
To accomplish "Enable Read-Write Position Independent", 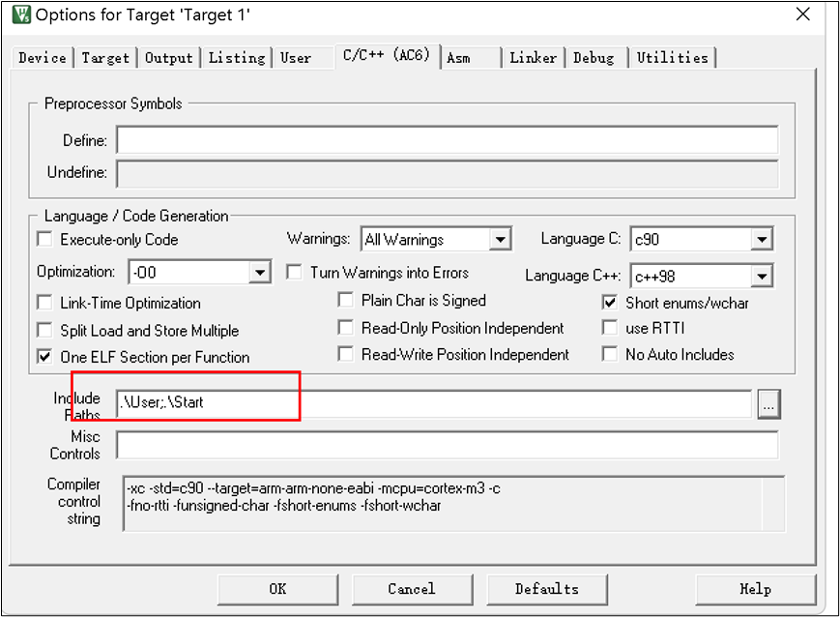I will (x=346, y=354).
